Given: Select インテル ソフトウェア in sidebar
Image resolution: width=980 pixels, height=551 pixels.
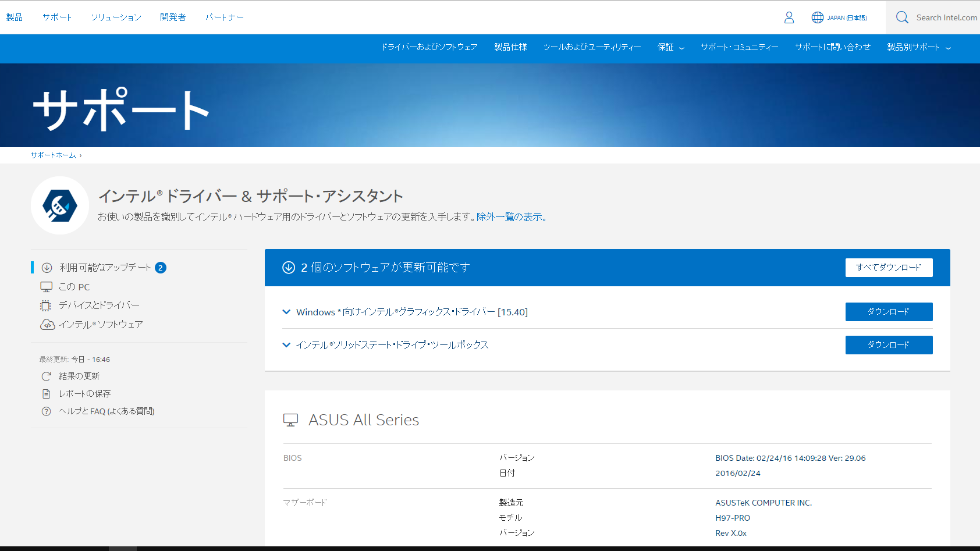Looking at the screenshot, I should [x=101, y=325].
